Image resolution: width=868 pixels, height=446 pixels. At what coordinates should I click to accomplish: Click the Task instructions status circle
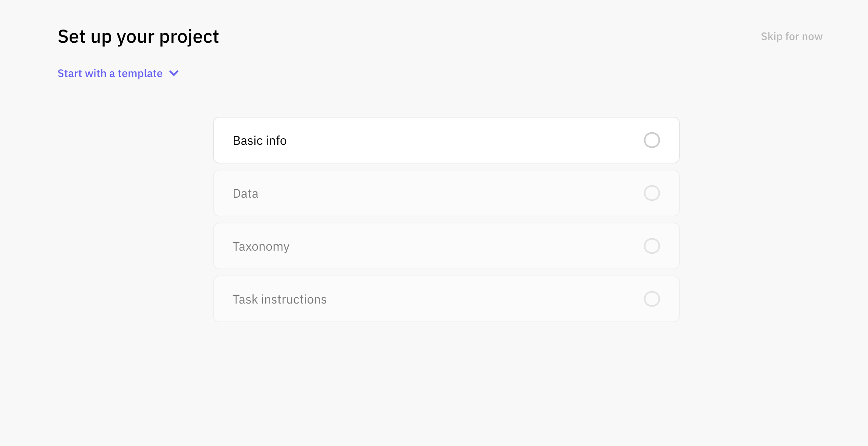pos(652,299)
